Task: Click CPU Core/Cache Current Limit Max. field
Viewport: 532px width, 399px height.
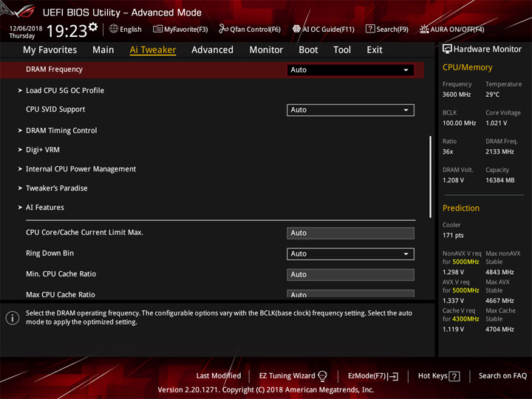Action: click(x=350, y=233)
